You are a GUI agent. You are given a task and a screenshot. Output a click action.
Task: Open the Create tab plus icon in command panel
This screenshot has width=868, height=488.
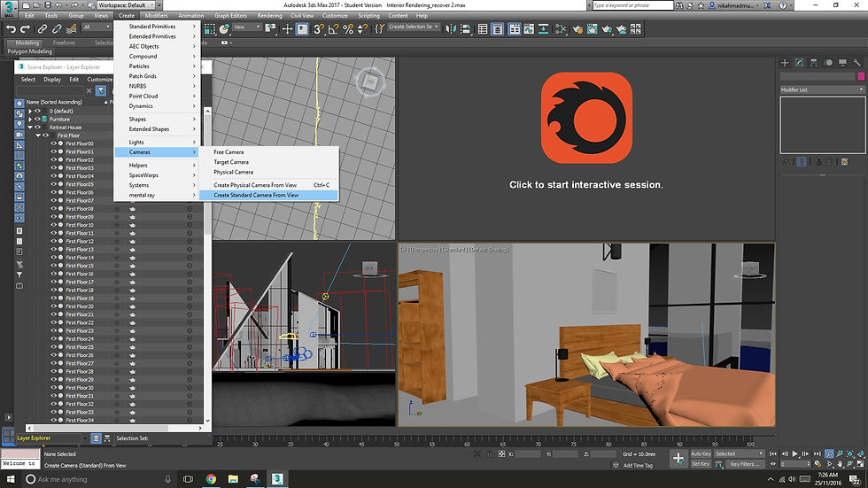click(785, 63)
